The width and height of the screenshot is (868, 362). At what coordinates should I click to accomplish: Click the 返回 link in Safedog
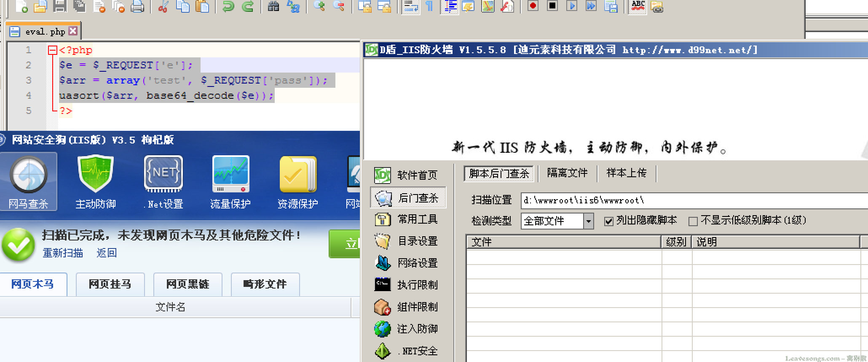click(107, 253)
